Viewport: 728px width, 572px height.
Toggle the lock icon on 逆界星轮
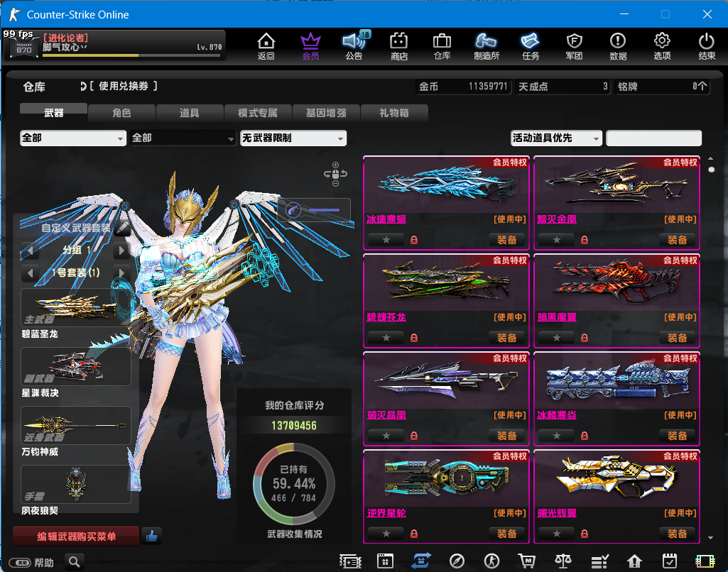pyautogui.click(x=413, y=534)
